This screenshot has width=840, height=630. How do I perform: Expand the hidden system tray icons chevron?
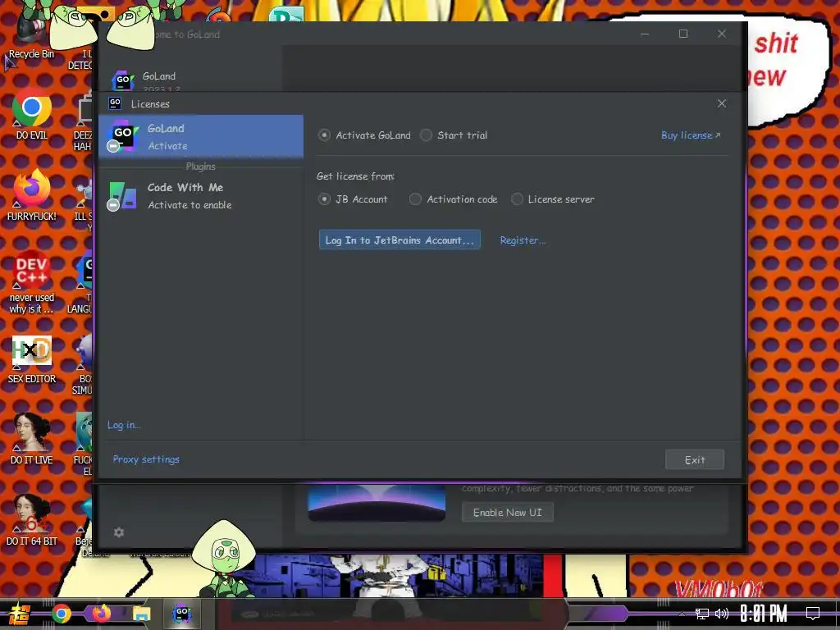(x=682, y=614)
